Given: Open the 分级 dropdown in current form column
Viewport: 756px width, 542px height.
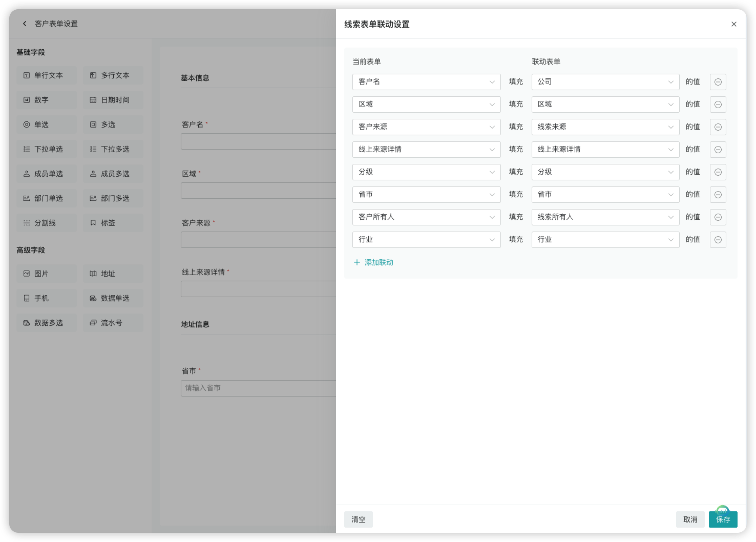Looking at the screenshot, I should coord(426,172).
